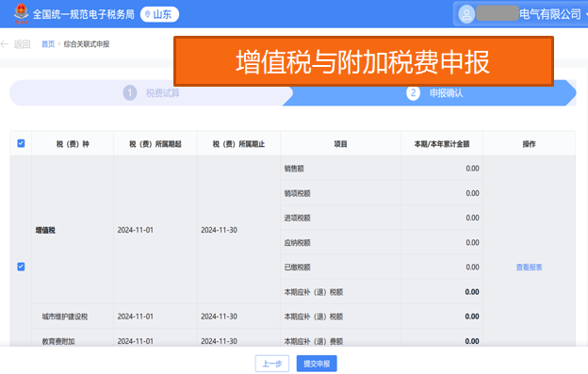The image size is (588, 374).
Task: Toggle the select-all checkbox in table header
Action: 21,143
